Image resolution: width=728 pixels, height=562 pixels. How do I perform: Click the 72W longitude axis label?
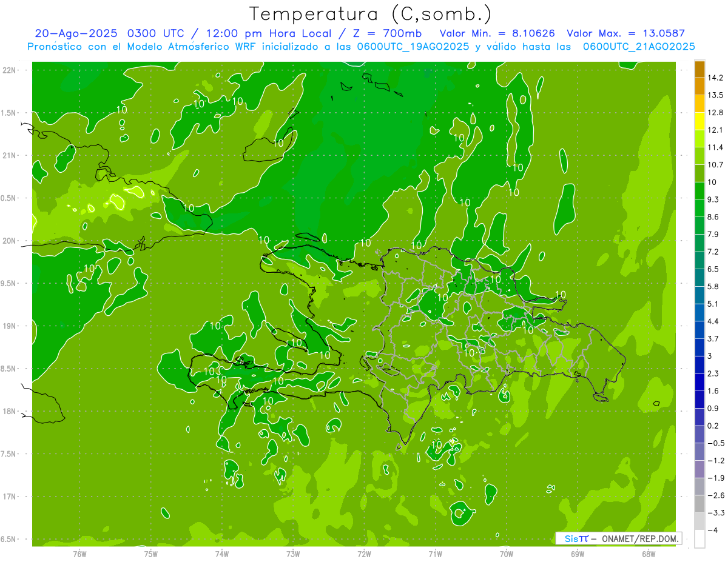click(x=364, y=554)
